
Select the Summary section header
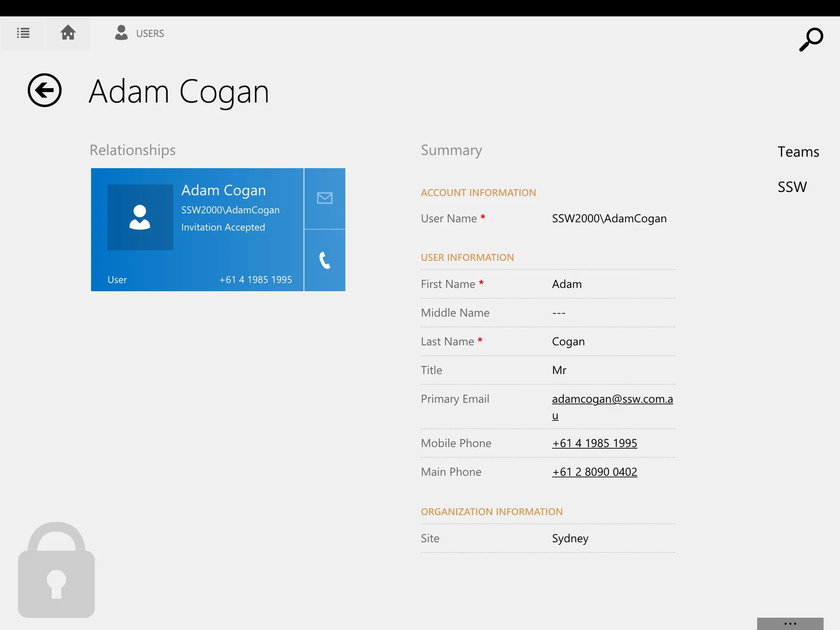pyautogui.click(x=451, y=150)
